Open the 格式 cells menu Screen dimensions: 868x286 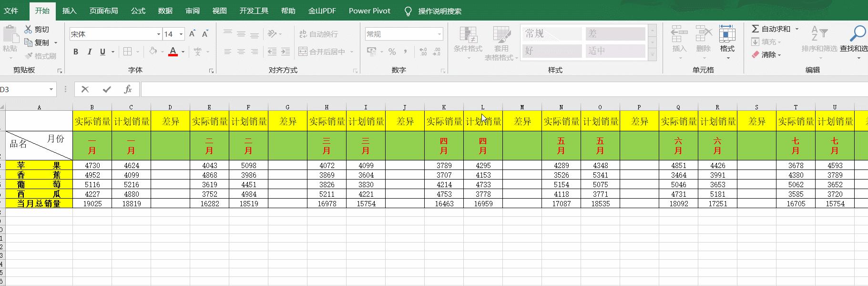727,42
